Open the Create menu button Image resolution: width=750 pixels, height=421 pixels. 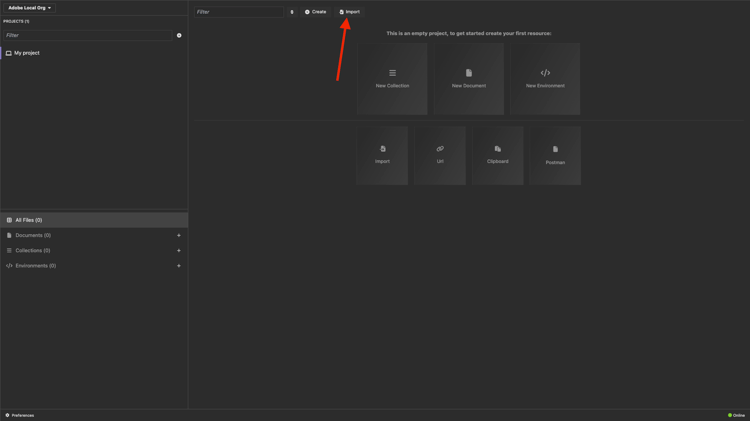[316, 12]
